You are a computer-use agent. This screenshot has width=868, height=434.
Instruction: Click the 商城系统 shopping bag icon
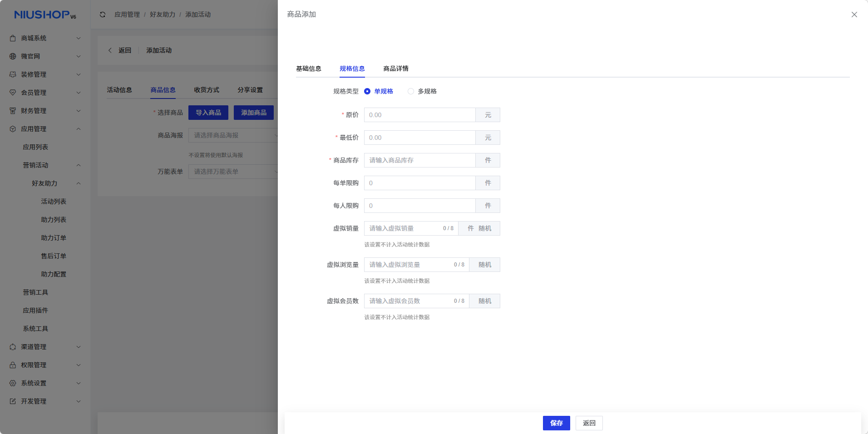[x=13, y=38]
